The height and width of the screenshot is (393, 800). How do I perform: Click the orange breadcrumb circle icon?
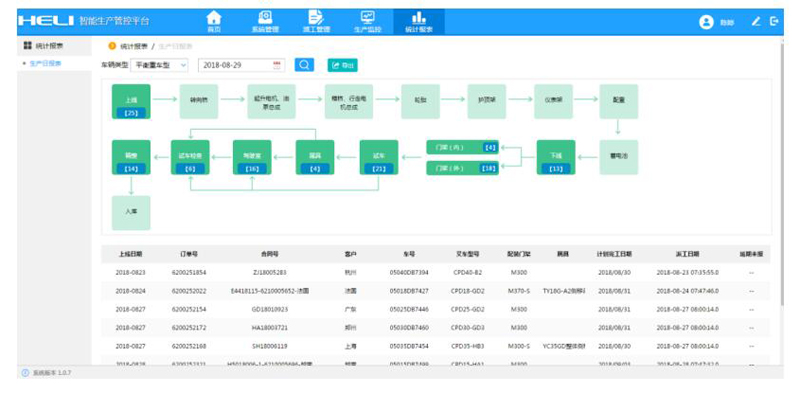click(x=112, y=46)
